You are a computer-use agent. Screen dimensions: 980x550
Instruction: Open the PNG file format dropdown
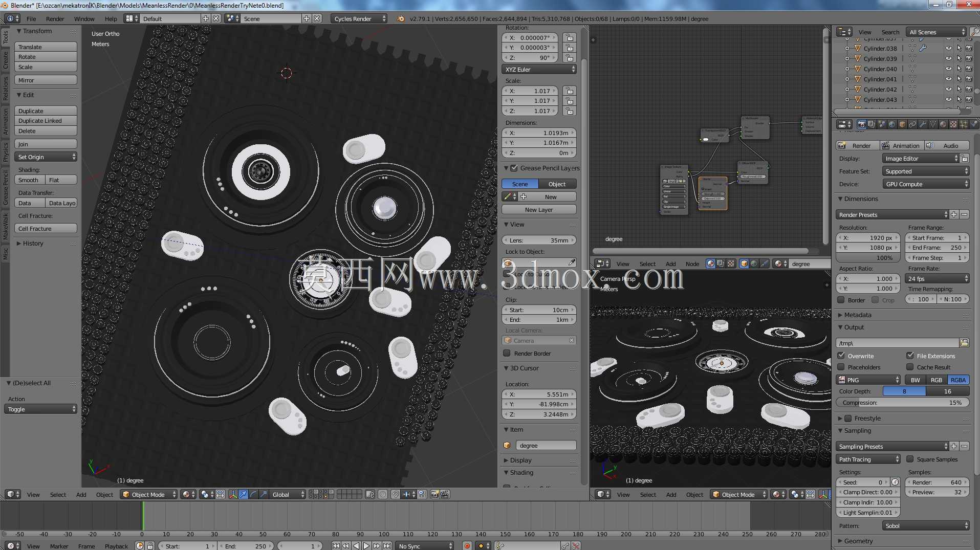[868, 380]
